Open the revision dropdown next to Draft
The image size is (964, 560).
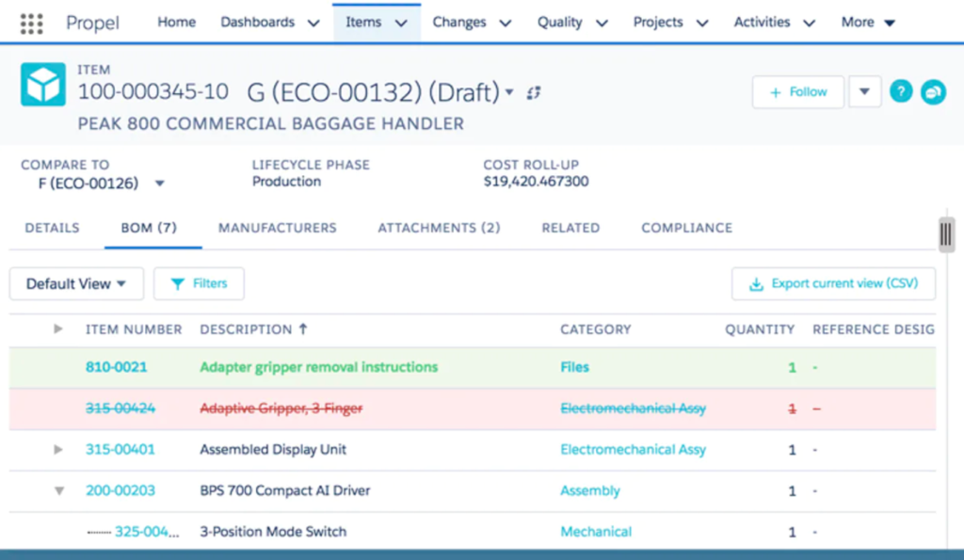coord(509,93)
